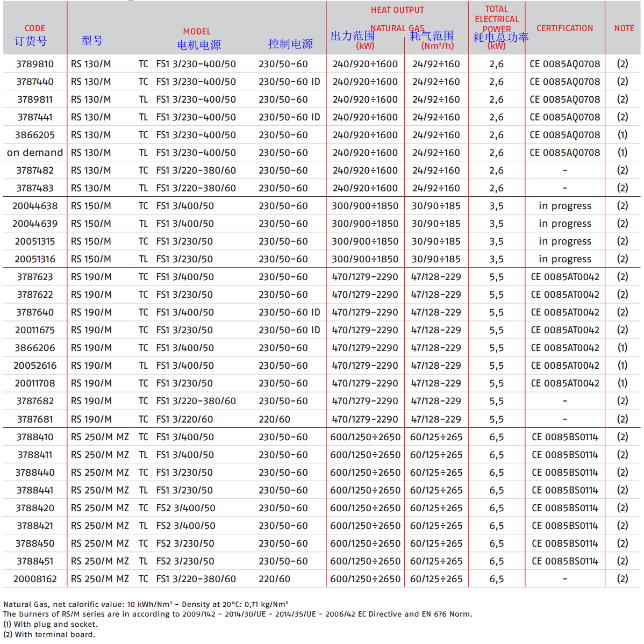Select code 3866206 row entry

(35, 348)
